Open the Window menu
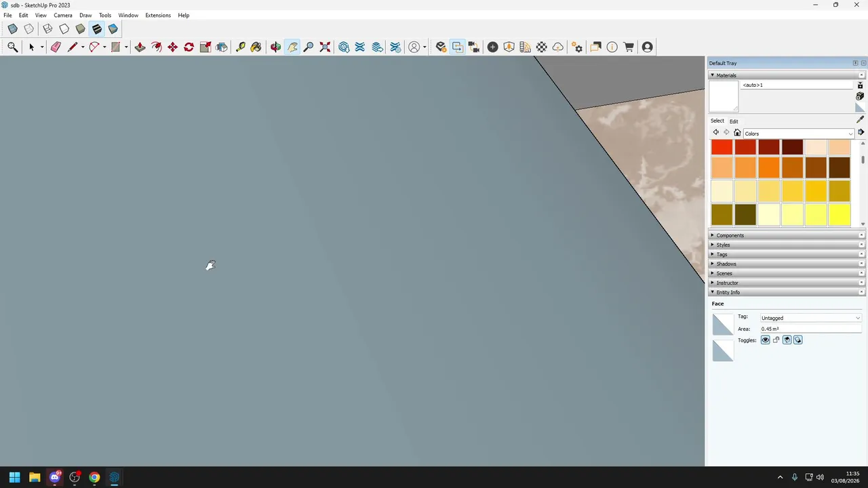The height and width of the screenshot is (488, 868). (128, 15)
